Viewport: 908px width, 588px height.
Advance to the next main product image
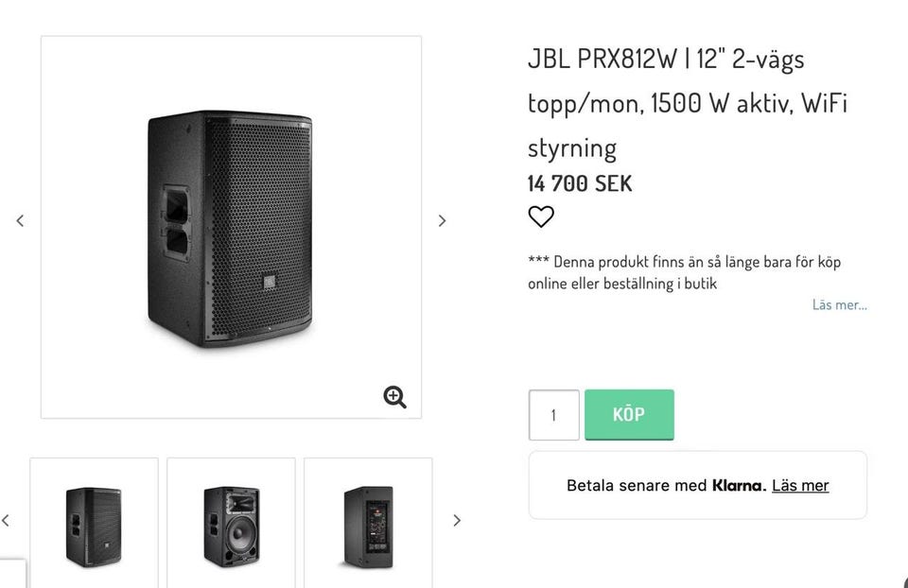442,220
